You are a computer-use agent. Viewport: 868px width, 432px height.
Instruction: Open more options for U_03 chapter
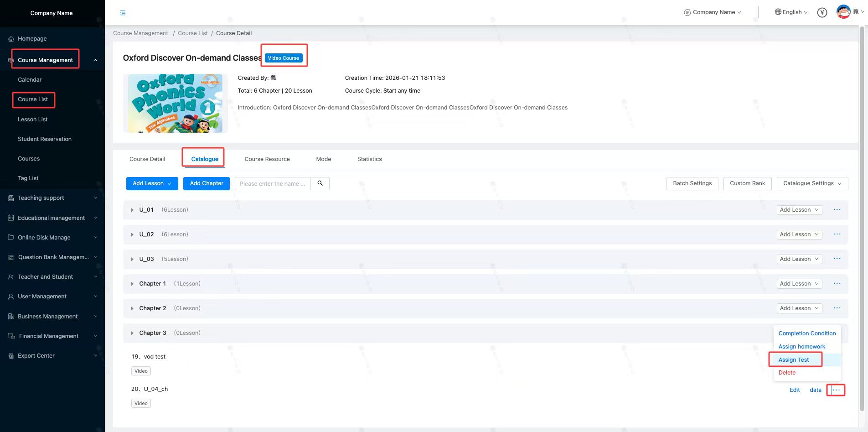coord(837,259)
